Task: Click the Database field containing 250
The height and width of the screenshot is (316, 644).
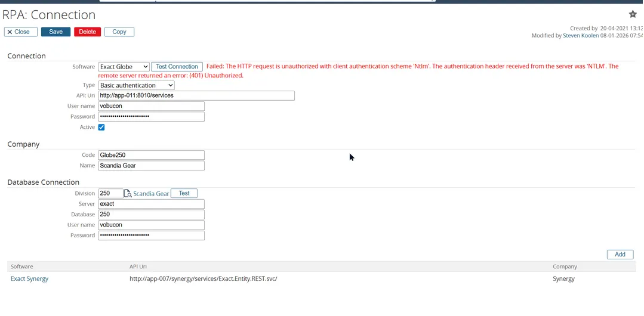Action: (151, 214)
